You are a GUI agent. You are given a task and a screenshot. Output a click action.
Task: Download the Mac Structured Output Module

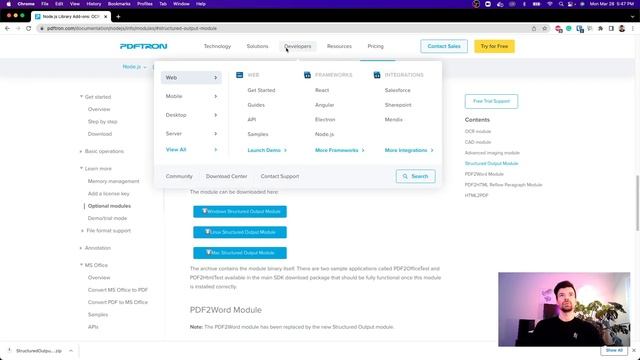(x=240, y=253)
